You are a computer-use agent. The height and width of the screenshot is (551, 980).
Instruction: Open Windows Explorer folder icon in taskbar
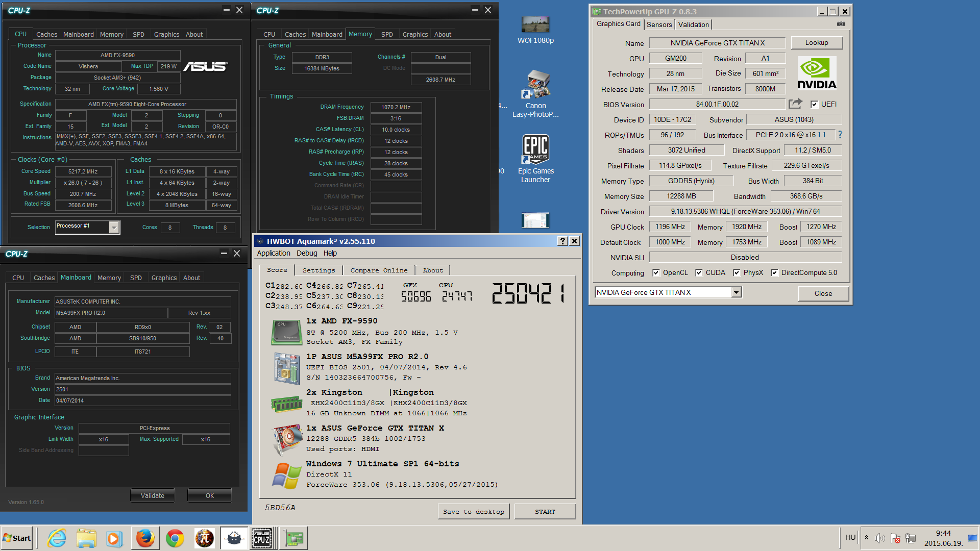coord(86,538)
